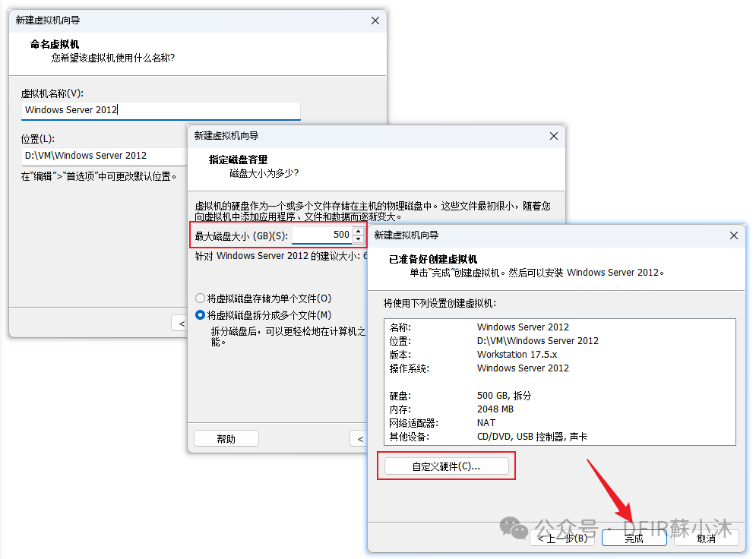This screenshot has width=756, height=559.
Task: Click the summary value 500 GB, 拆分
Action: coord(504,396)
